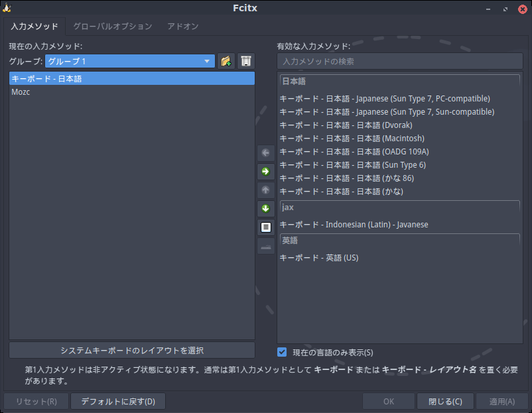Image resolution: width=532 pixels, height=413 pixels.
Task: Click the OK button
Action: tap(389, 402)
